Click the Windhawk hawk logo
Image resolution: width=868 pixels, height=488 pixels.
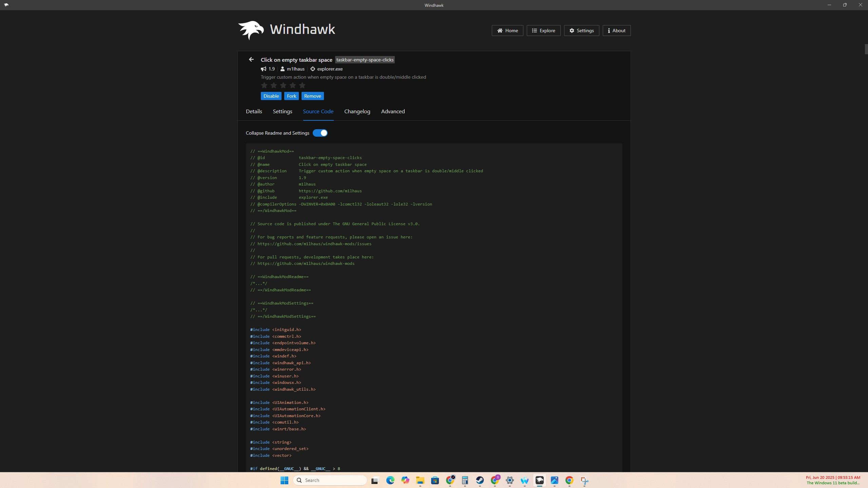coord(251,30)
